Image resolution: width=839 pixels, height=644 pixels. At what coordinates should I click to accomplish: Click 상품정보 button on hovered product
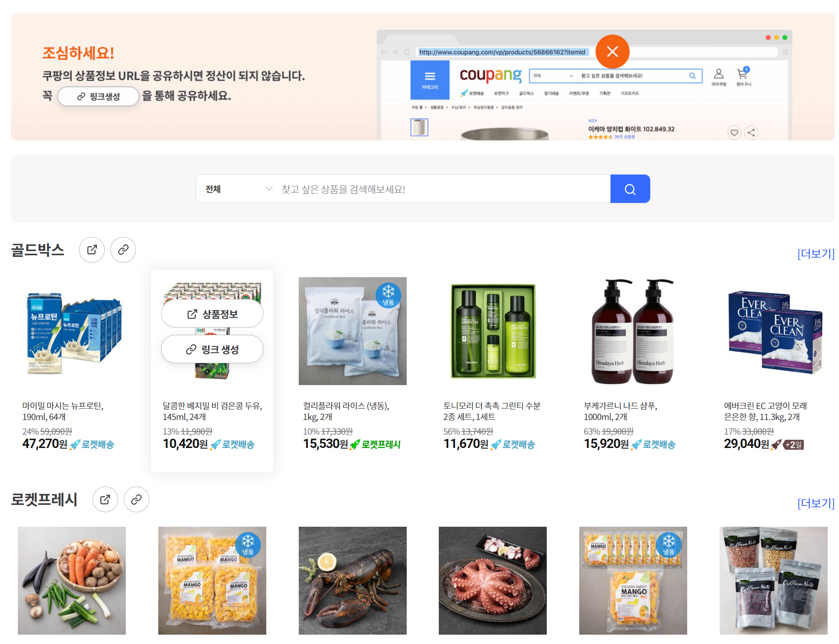click(212, 314)
